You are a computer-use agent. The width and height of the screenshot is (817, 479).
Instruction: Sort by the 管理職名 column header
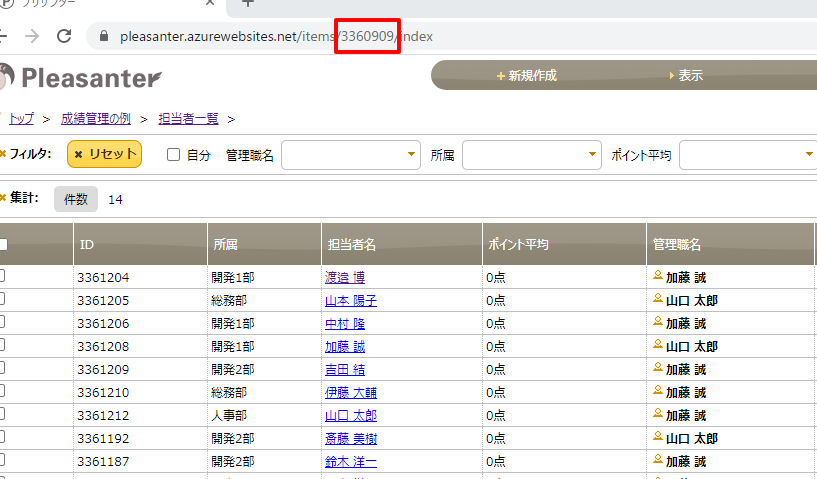[730, 244]
